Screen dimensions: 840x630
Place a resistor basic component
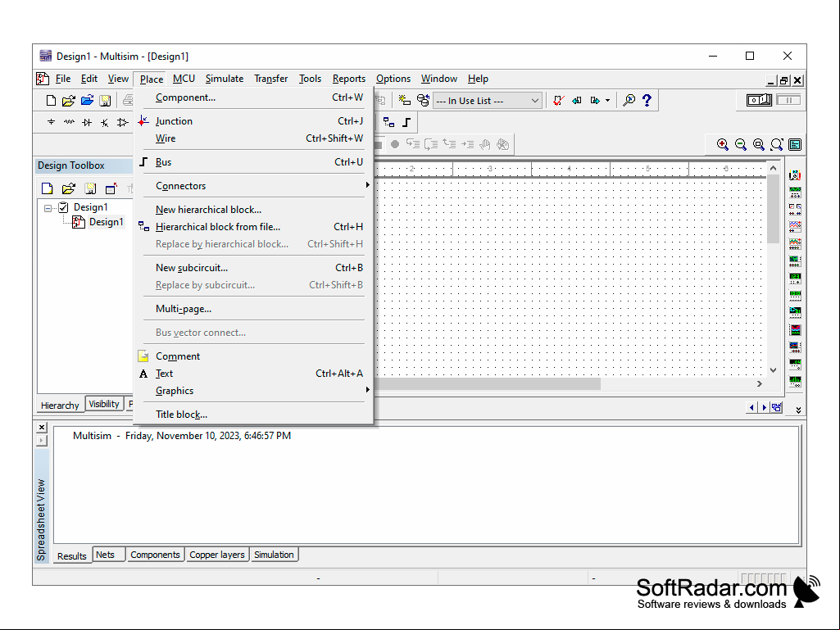69,122
